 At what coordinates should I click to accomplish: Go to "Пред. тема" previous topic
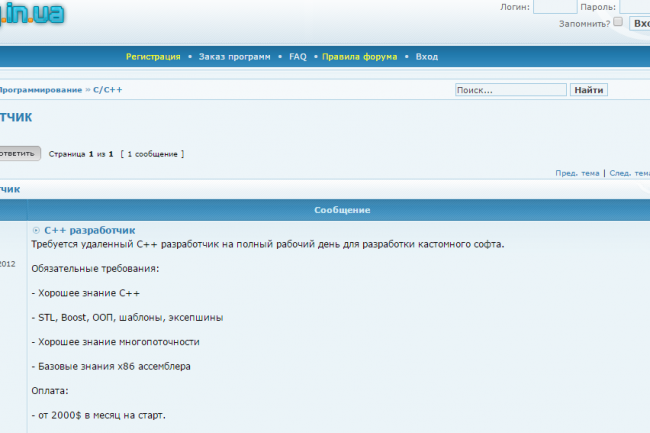tap(577, 173)
